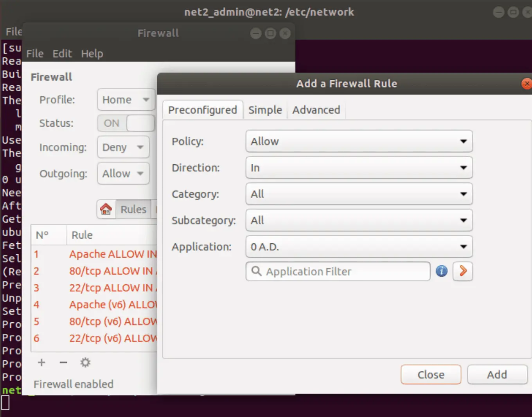Switch to the Advanced tab
The image size is (532, 417).
[316, 110]
